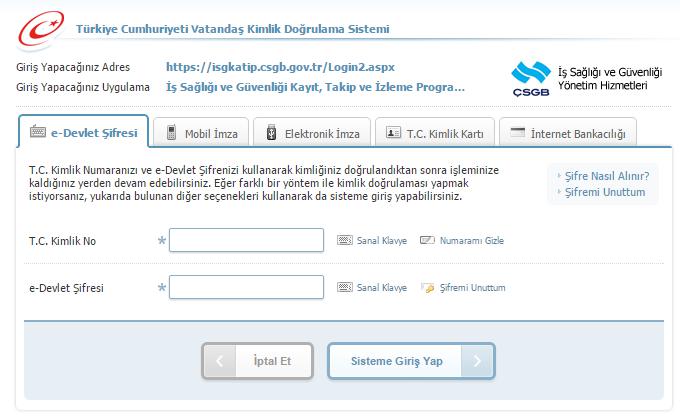Open the Şifre Nasıl Alınır? link
Image resolution: width=680 pixels, height=420 pixels.
[606, 176]
